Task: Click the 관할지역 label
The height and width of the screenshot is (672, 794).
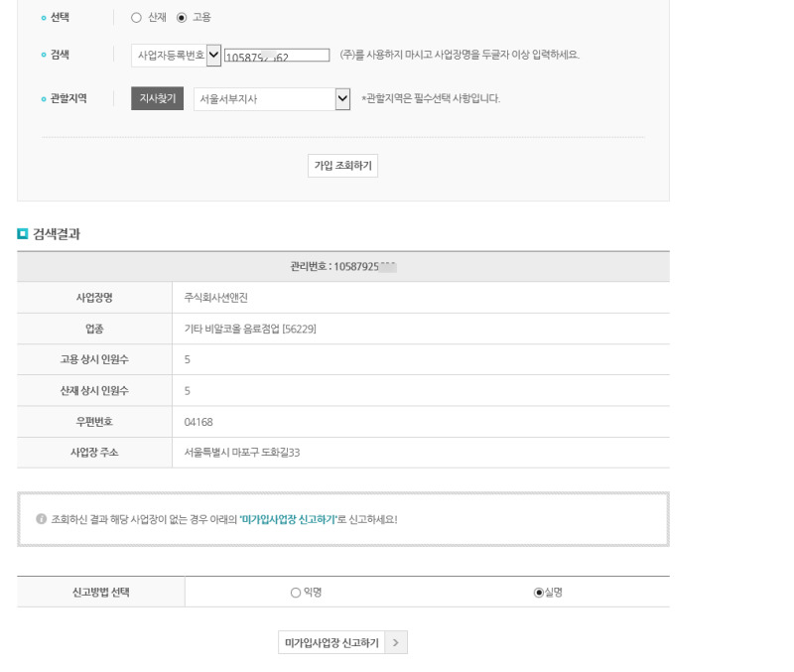Action: tap(68, 98)
